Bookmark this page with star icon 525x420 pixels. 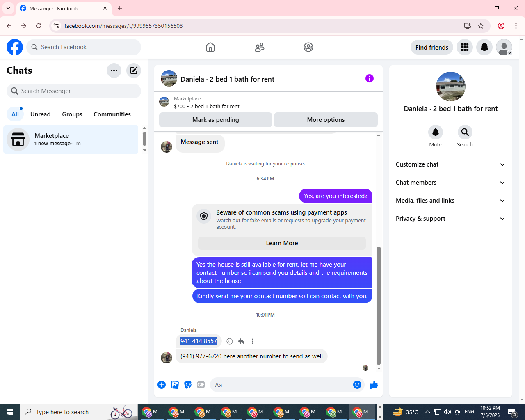point(481,26)
